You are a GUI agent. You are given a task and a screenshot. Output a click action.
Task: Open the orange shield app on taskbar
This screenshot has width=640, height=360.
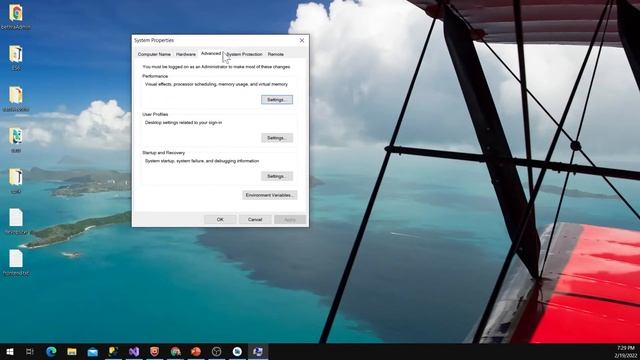click(x=154, y=351)
